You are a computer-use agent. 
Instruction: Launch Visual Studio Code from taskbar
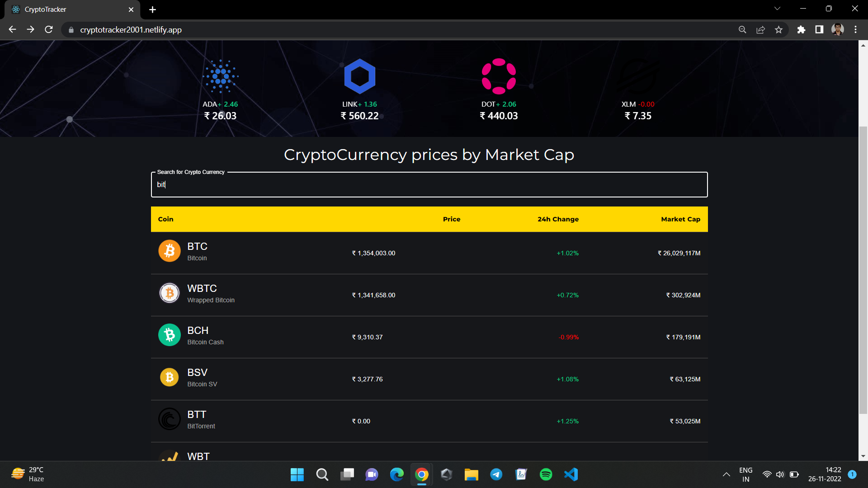(x=571, y=474)
